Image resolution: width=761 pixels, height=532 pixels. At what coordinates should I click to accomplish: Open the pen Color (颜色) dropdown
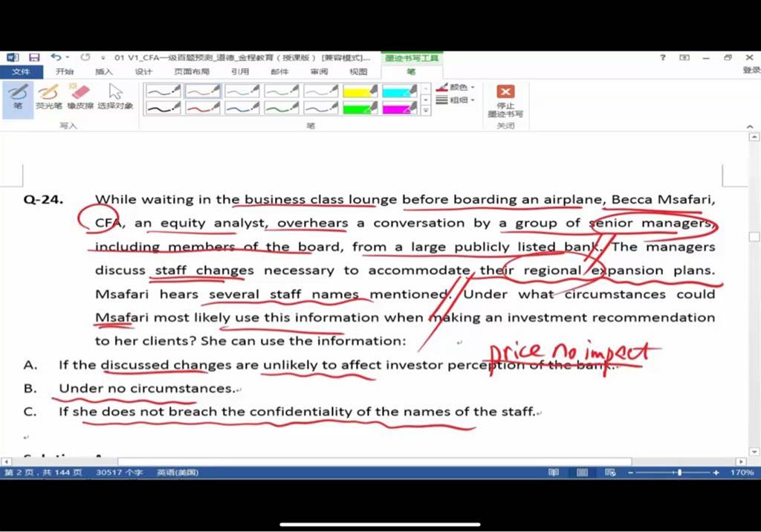[x=456, y=88]
